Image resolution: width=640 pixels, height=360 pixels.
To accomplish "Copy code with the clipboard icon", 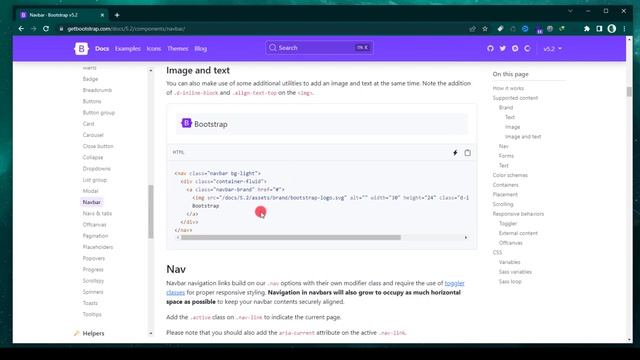I will point(467,153).
